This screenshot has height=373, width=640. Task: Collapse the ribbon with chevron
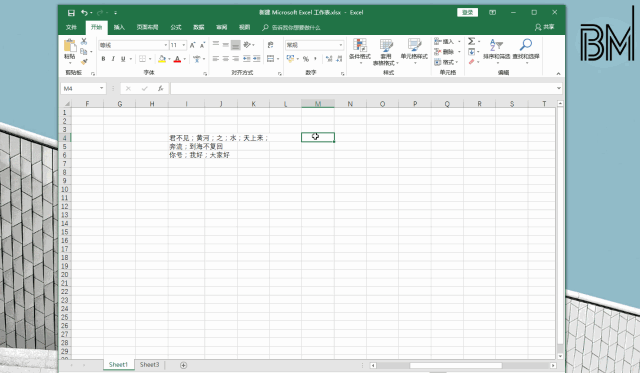tap(558, 73)
